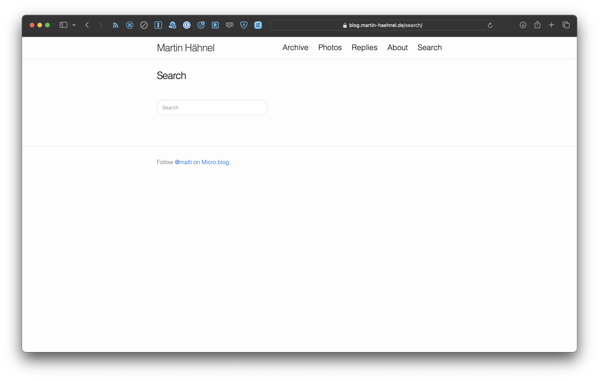599x381 pixels.
Task: Click the grey speech bubble extension icon
Action: [x=230, y=25]
